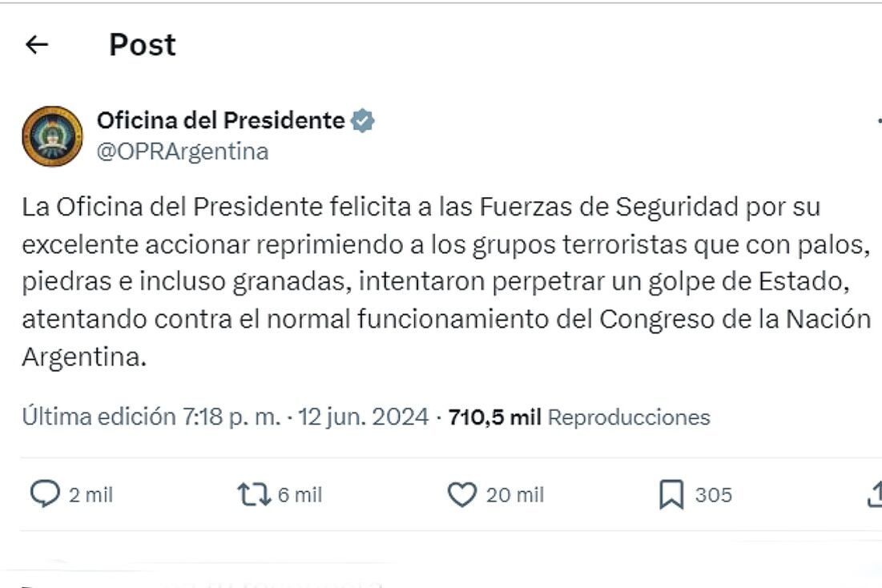Click the blue verified checkmark badge
882x588 pixels.
363,122
